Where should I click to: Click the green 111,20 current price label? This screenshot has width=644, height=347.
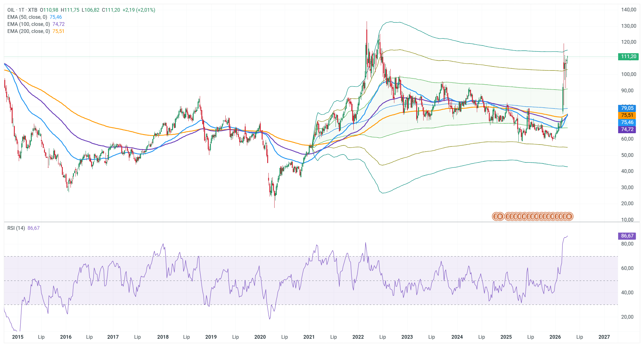[x=628, y=57]
